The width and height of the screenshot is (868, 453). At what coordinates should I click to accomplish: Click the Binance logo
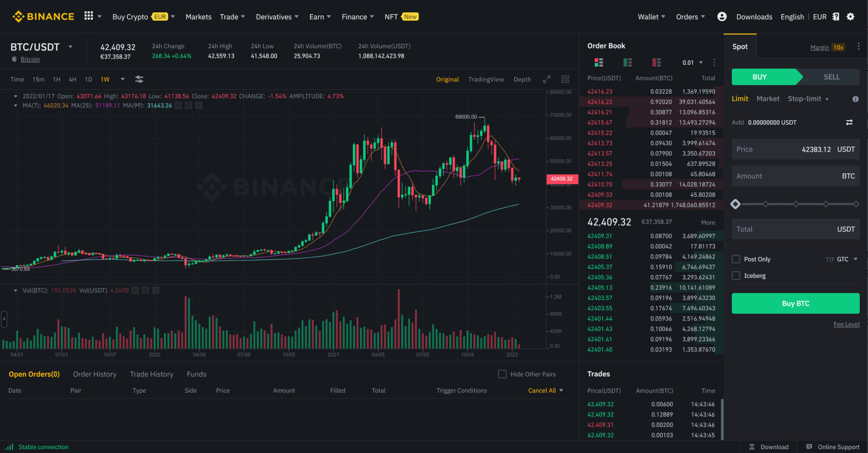[43, 17]
